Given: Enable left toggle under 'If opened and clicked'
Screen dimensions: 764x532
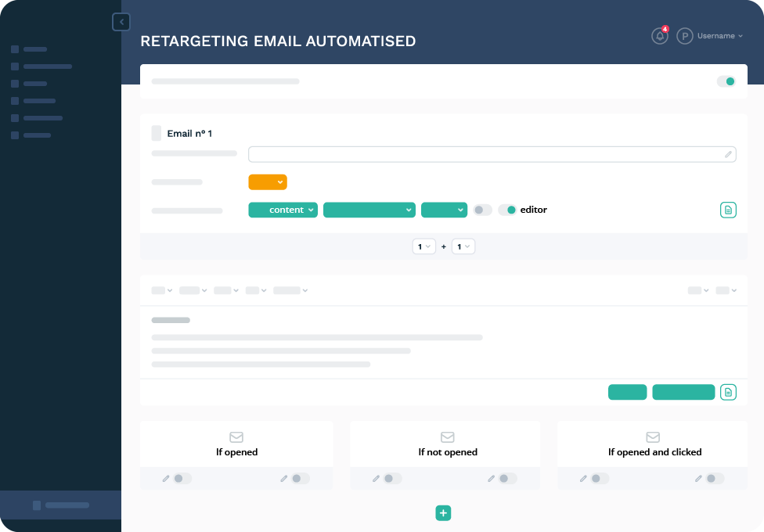Looking at the screenshot, I should coord(600,479).
